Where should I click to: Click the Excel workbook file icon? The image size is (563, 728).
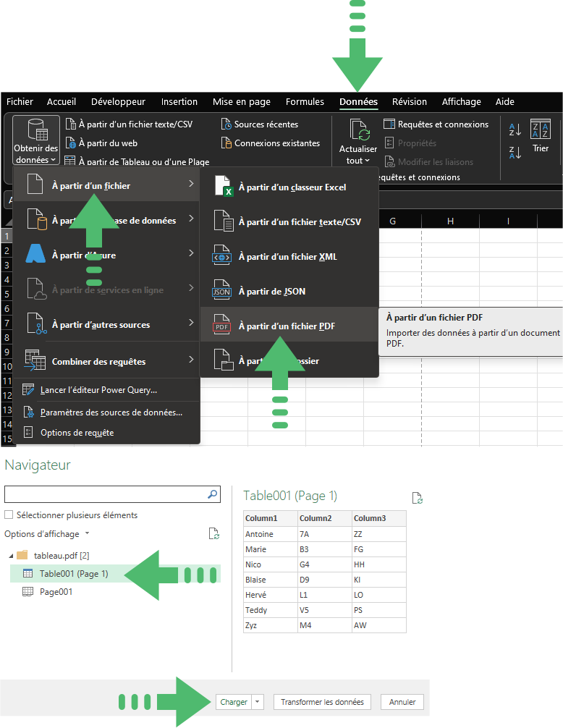point(224,186)
